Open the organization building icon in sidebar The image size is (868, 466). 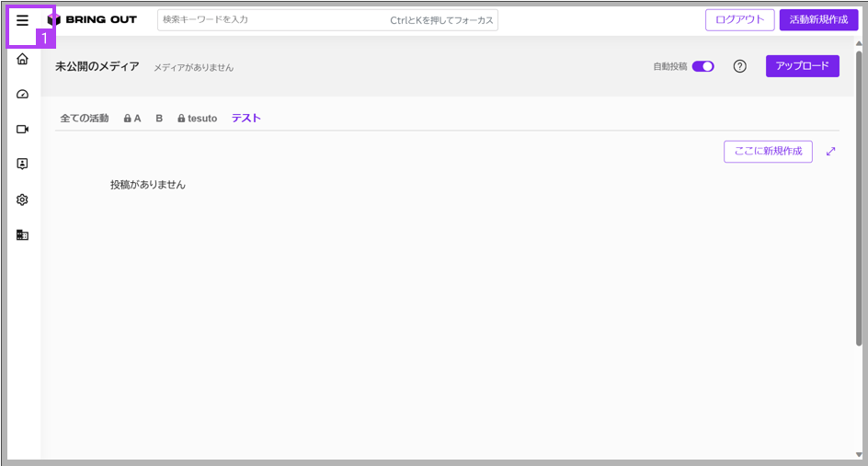coord(22,235)
